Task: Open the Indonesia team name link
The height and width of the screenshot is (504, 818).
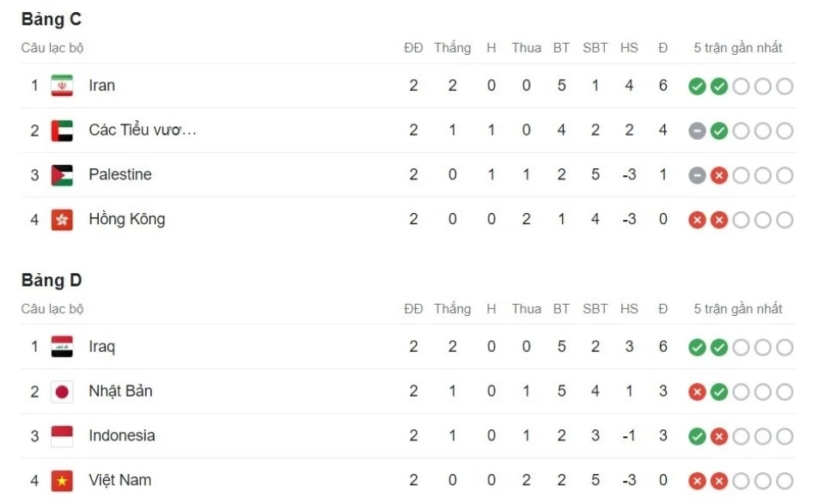Action: click(x=121, y=436)
